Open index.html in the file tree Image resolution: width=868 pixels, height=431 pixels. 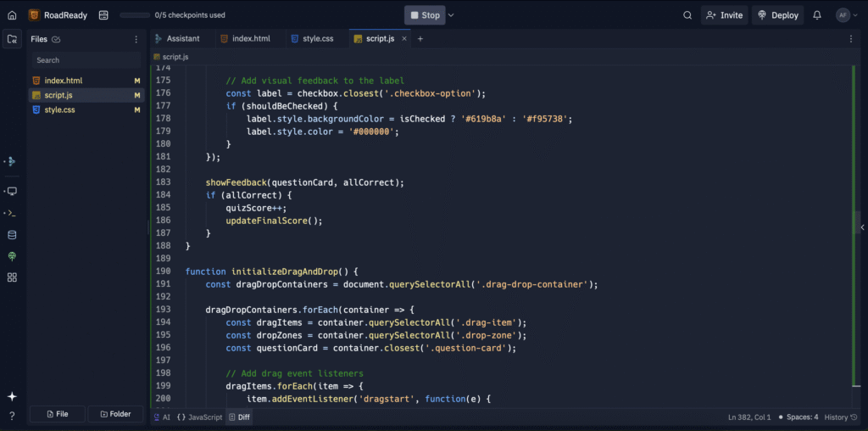coord(86,81)
